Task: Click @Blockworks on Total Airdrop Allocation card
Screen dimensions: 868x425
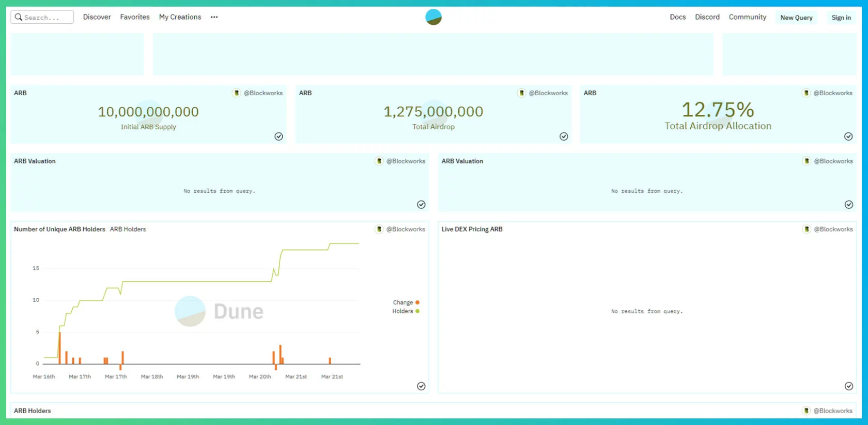Action: (x=833, y=93)
